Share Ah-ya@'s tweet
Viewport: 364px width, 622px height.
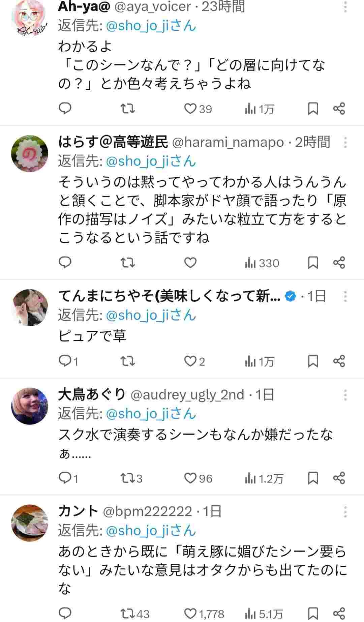[339, 109]
